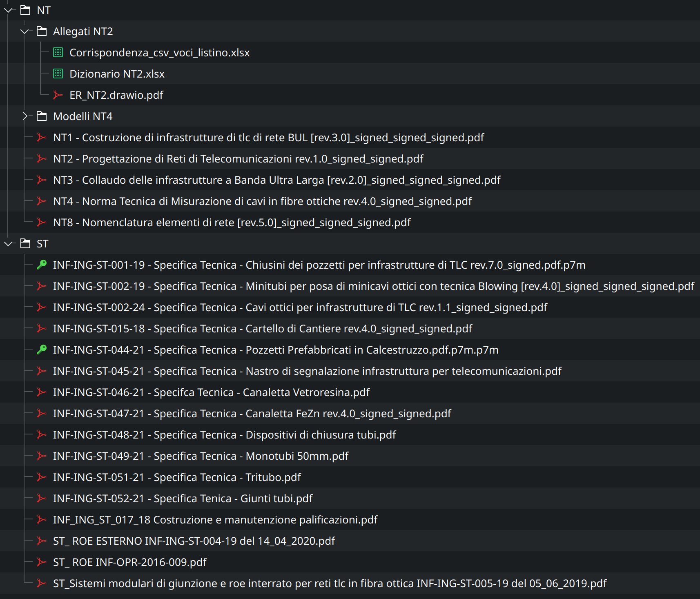The height and width of the screenshot is (599, 700).
Task: Open INF_ING_ST_017_18 palificazioni PDF
Action: tap(215, 520)
